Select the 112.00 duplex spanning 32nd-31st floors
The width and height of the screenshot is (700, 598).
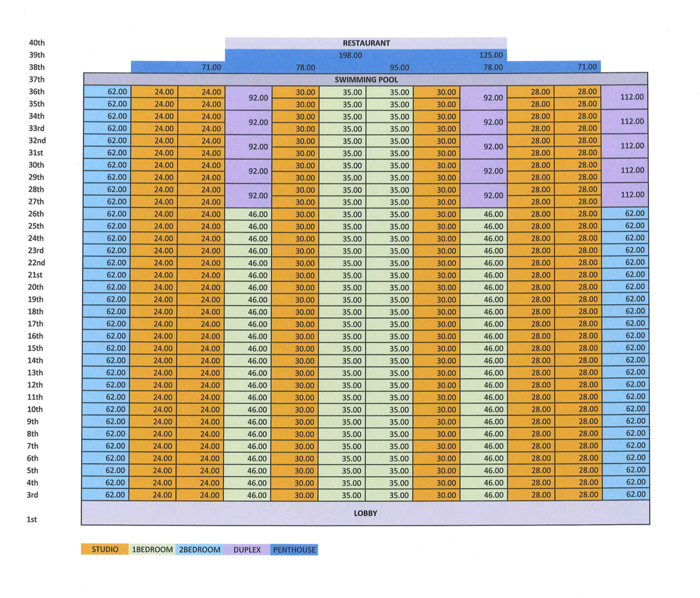point(625,146)
